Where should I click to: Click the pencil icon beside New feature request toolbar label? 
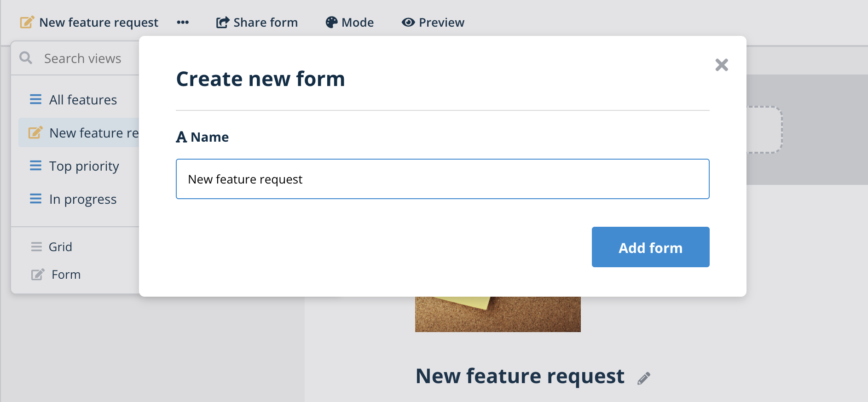point(28,21)
